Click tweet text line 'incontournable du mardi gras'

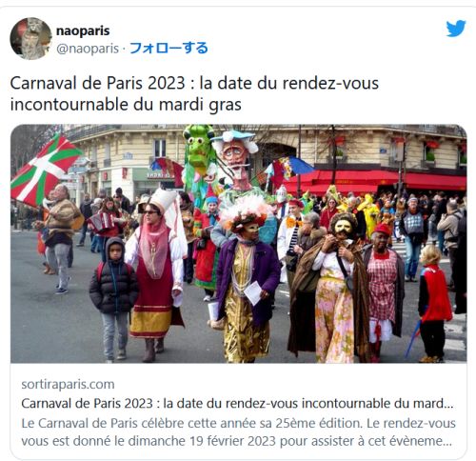click(126, 105)
